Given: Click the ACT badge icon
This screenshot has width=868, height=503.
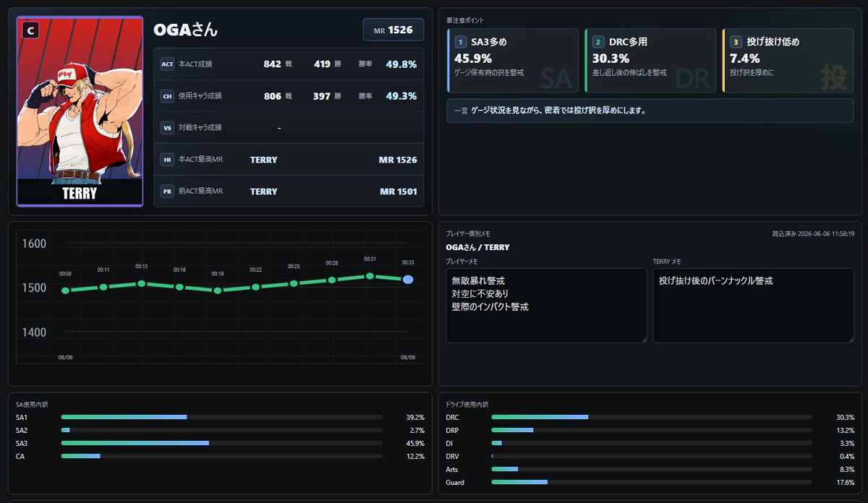Looking at the screenshot, I should tap(167, 64).
